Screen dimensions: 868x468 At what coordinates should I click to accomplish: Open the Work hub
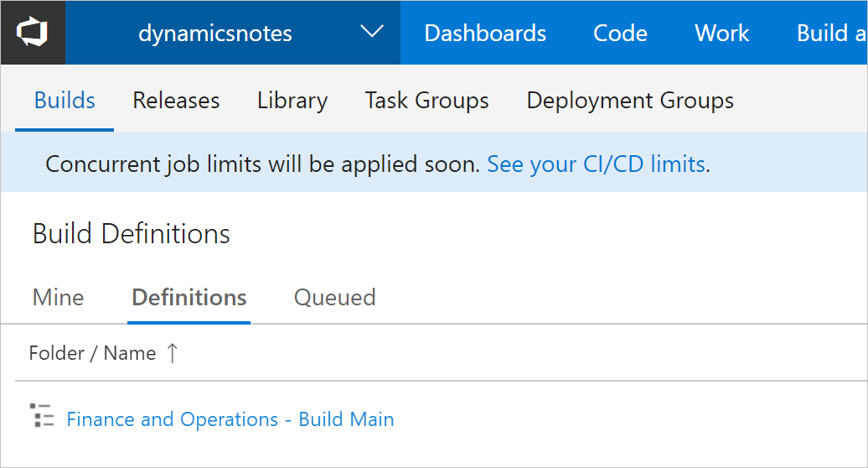click(x=722, y=33)
